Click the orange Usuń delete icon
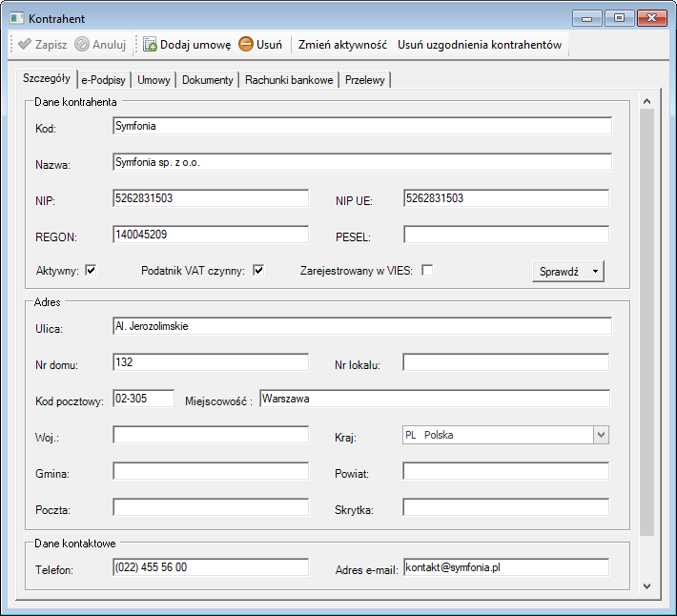This screenshot has width=677, height=616. point(246,44)
